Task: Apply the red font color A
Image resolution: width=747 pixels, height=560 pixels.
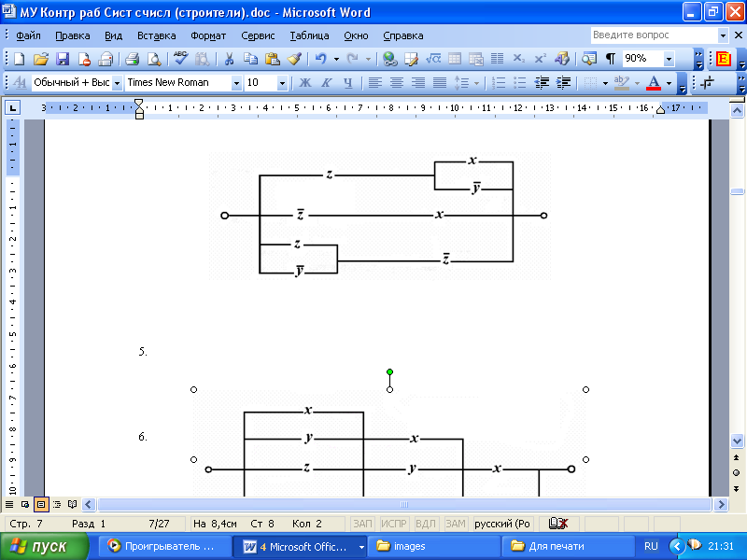Action: [654, 82]
